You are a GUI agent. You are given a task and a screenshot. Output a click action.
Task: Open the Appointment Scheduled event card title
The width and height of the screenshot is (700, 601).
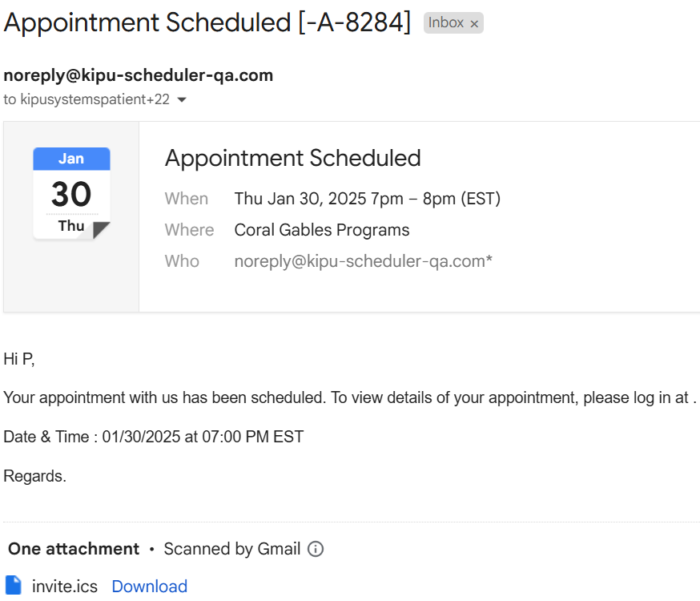pos(292,158)
